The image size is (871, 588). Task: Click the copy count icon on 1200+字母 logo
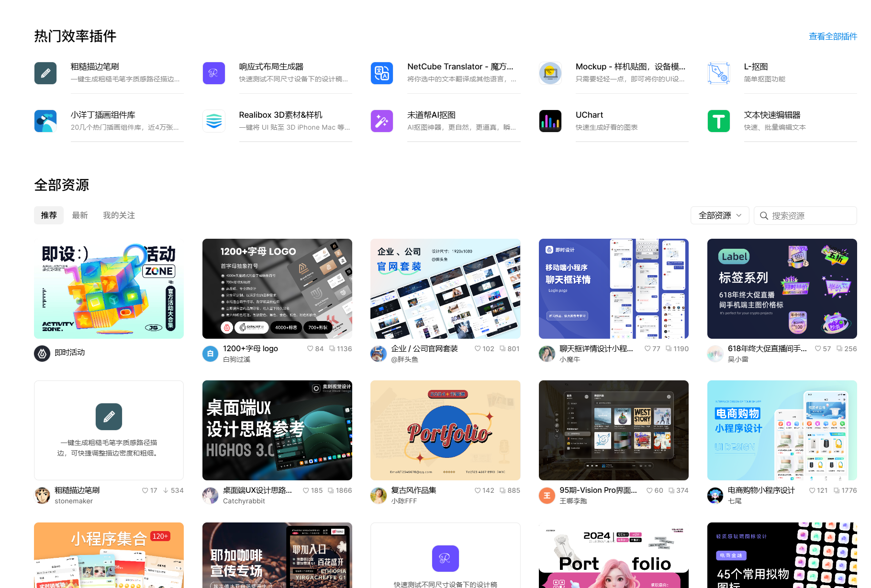coord(332,349)
